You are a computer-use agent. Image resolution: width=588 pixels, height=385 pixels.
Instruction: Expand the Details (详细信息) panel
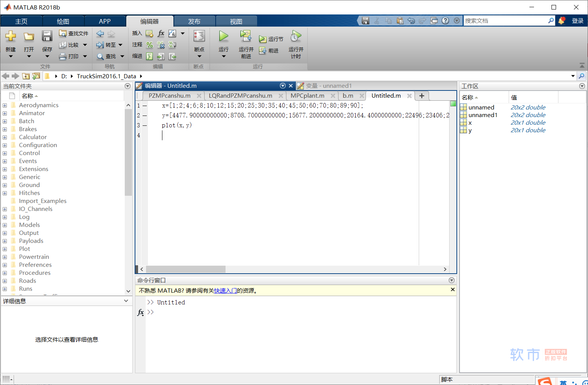[126, 301]
